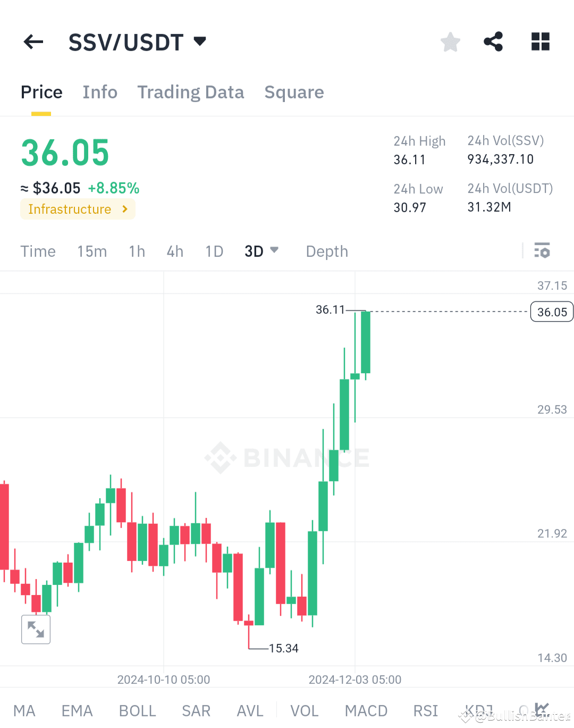Image resolution: width=574 pixels, height=728 pixels.
Task: Open the chart display settings icon
Action: click(542, 250)
